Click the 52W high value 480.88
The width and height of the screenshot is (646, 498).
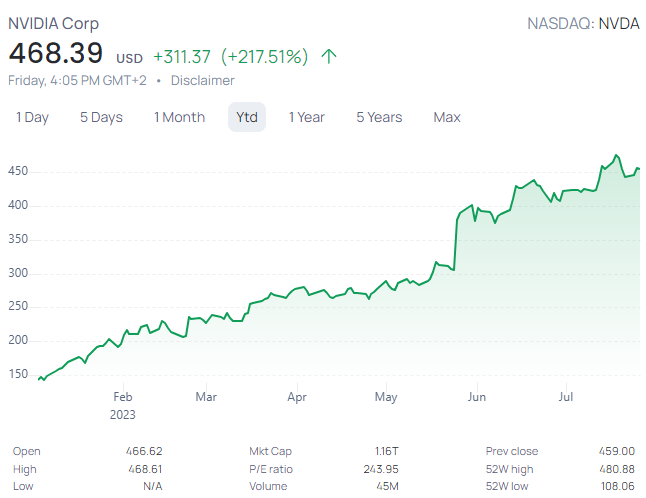(615, 469)
